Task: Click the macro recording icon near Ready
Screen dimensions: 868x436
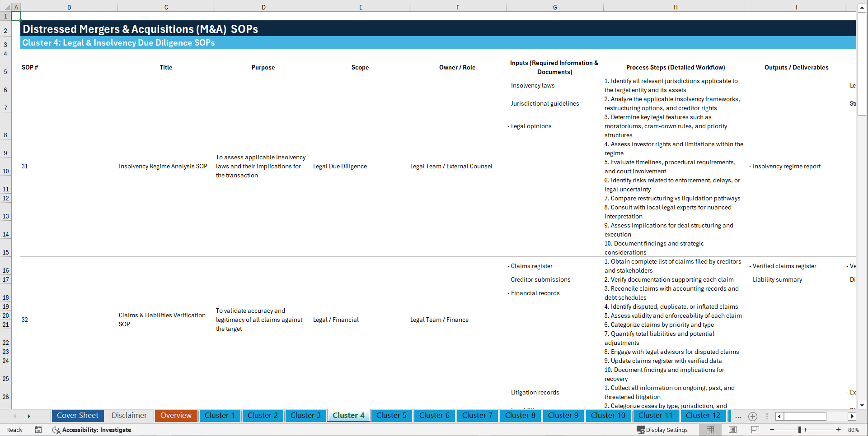Action: [x=38, y=430]
